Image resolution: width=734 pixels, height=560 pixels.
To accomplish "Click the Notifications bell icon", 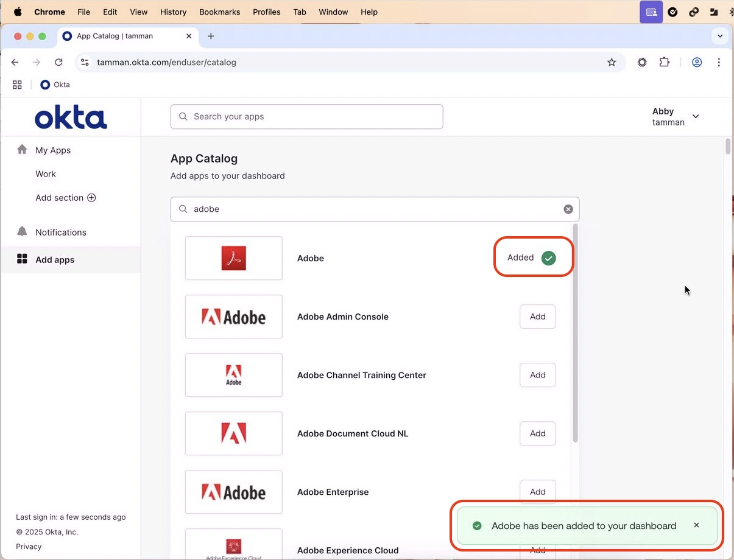I will [22, 231].
